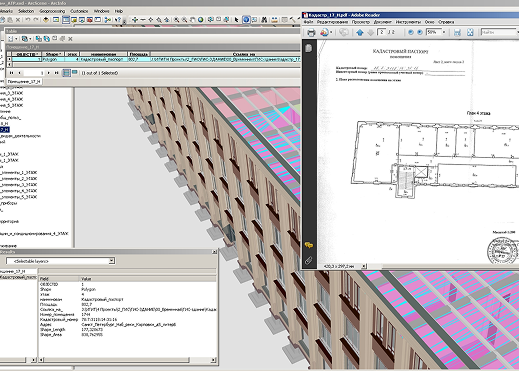Click the Print icon in Adobe Reader
Screen dimensions: 519x371
[x=311, y=32]
